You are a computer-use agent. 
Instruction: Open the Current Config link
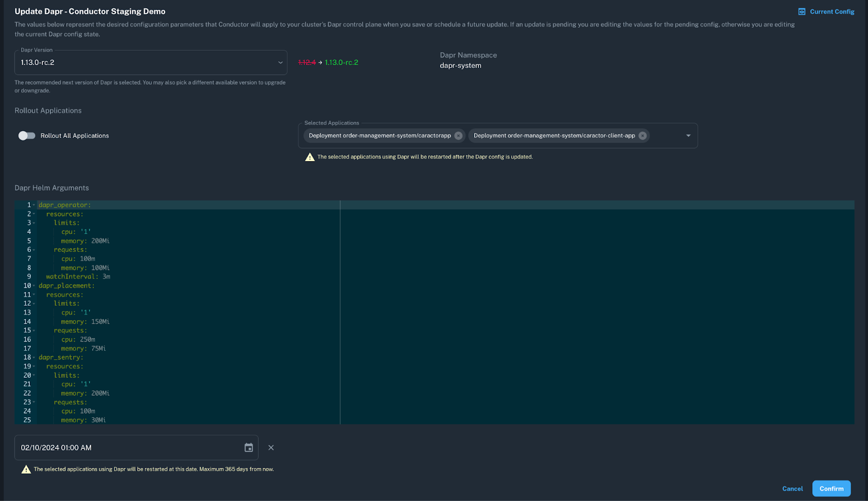click(x=833, y=11)
